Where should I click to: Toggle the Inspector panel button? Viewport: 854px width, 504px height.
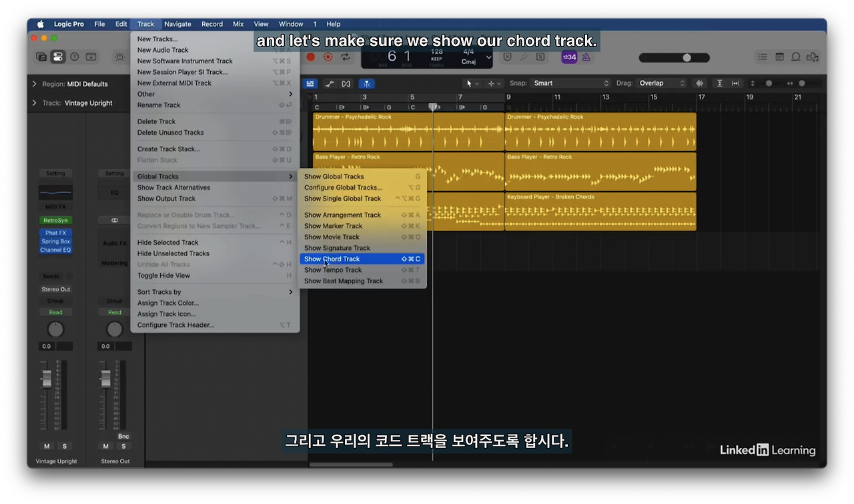tap(58, 57)
